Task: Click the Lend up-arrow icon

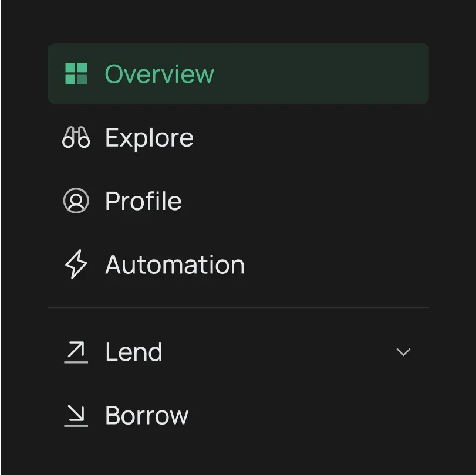Action: [x=76, y=352]
